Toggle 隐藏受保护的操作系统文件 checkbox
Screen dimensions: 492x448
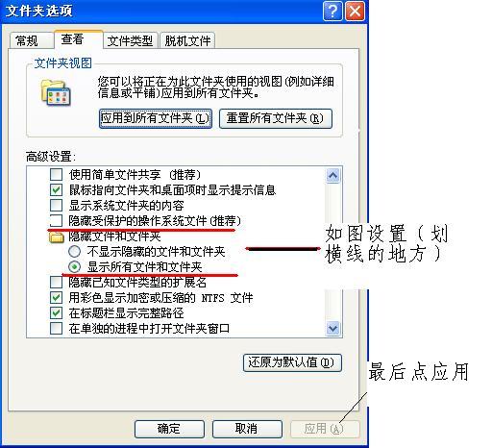[x=57, y=220]
